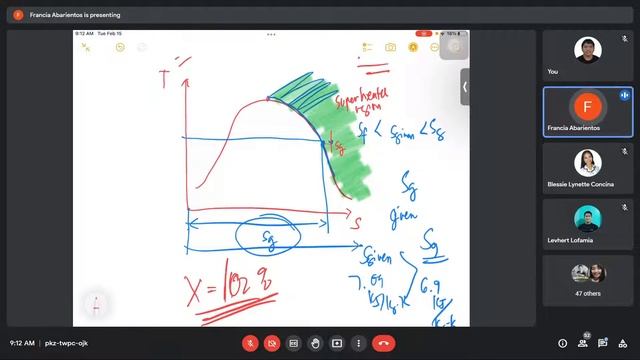Open the '47 others' participants tile

(588, 281)
